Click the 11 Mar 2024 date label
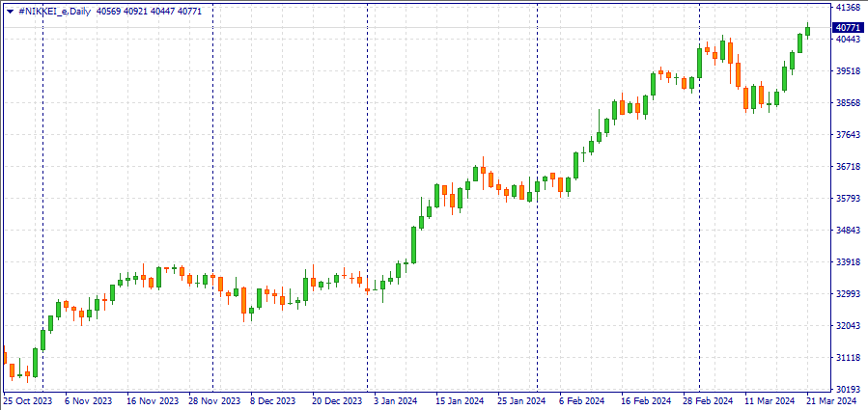This screenshot has height=410, width=868. (x=770, y=400)
